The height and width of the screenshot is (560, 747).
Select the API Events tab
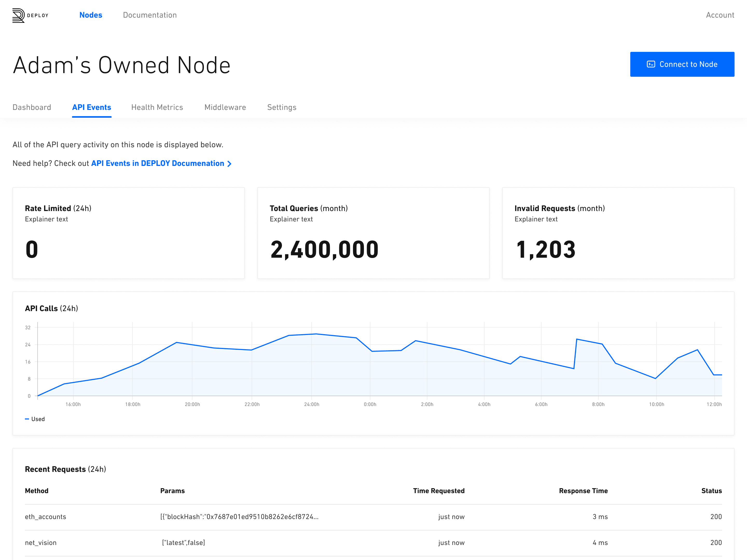click(x=92, y=107)
